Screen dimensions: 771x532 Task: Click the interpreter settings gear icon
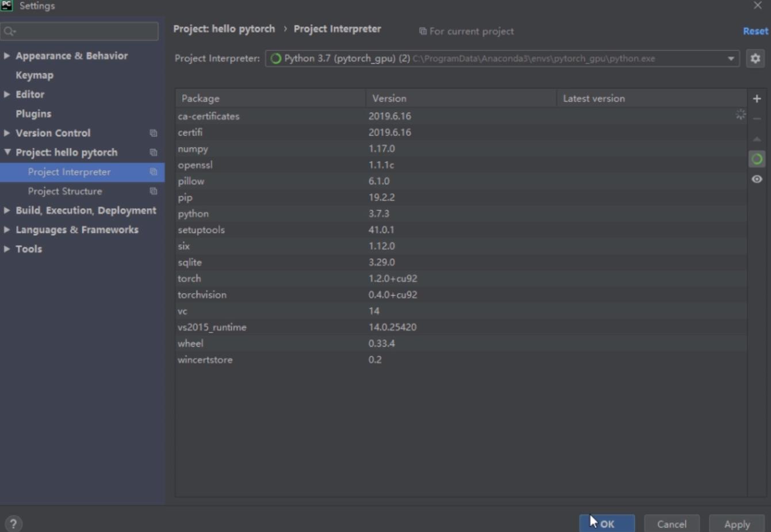click(x=755, y=59)
